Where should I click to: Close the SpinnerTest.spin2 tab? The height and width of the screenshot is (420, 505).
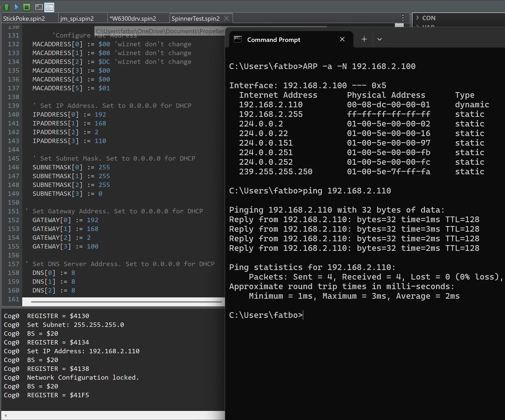227,18
